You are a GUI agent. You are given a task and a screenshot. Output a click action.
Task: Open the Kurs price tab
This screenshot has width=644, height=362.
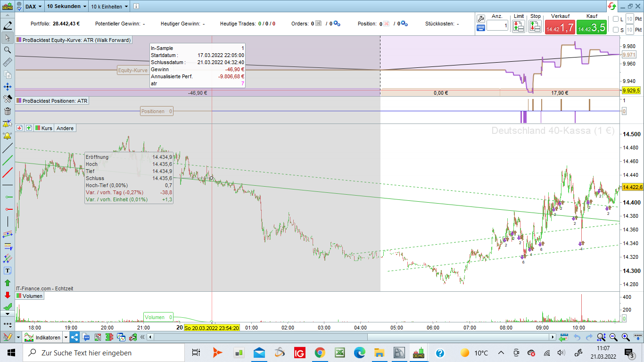coord(43,128)
